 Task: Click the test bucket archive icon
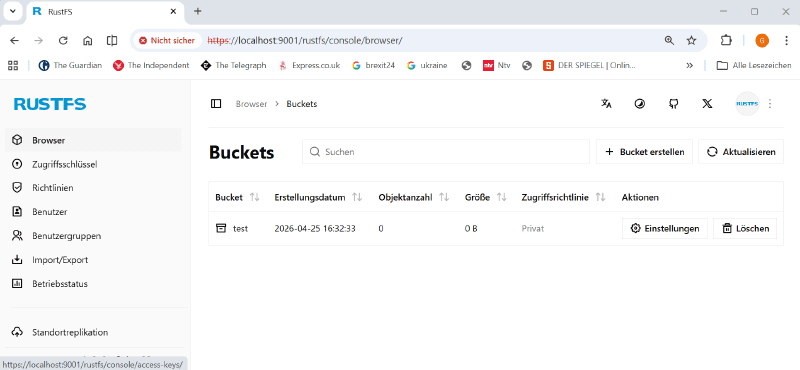tap(221, 228)
